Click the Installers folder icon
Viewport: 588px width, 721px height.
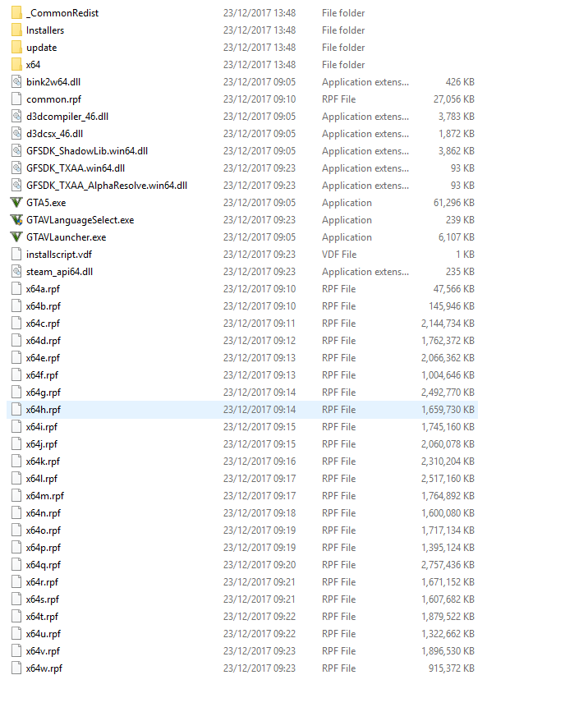coord(16,30)
